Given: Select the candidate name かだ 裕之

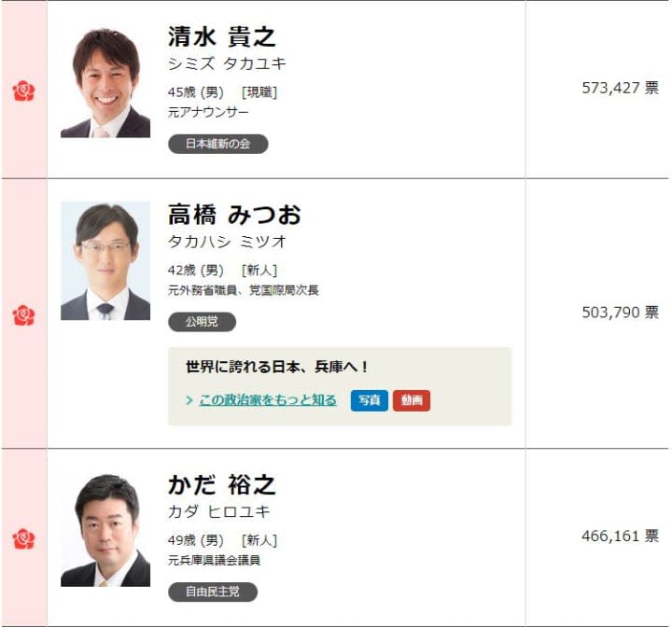Looking at the screenshot, I should coord(221,485).
